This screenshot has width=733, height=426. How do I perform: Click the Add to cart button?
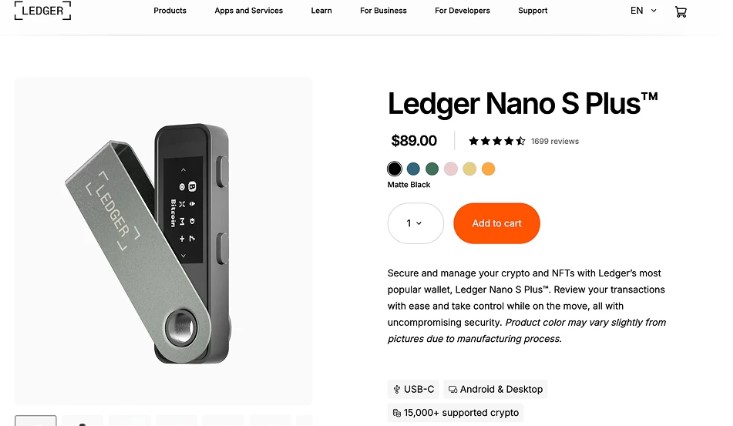pyautogui.click(x=496, y=223)
